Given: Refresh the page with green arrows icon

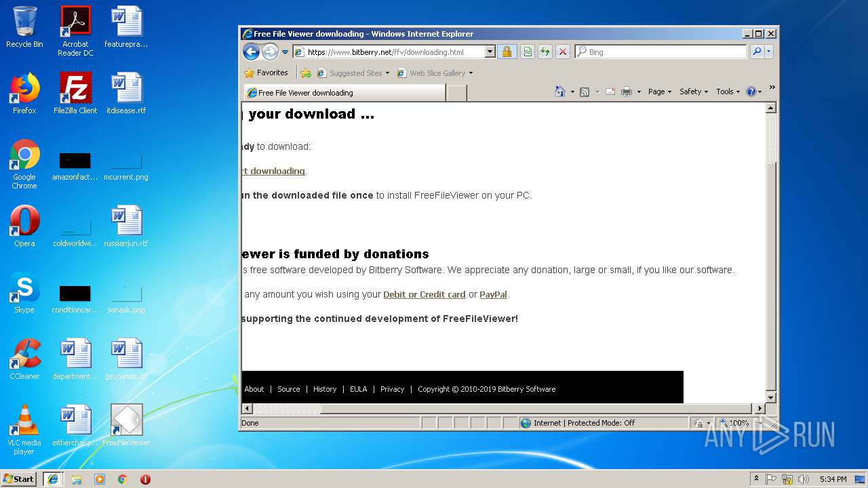Looking at the screenshot, I should click(x=545, y=52).
